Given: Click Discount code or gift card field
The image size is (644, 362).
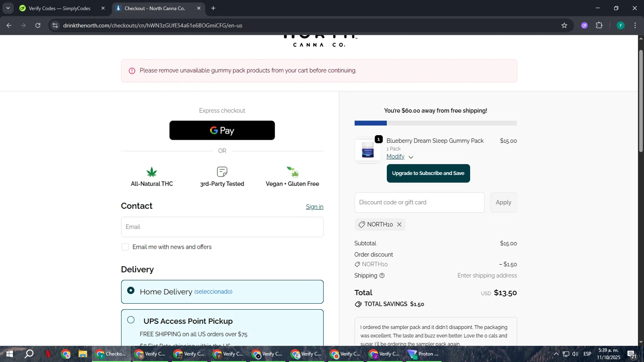Looking at the screenshot, I should [x=419, y=202].
